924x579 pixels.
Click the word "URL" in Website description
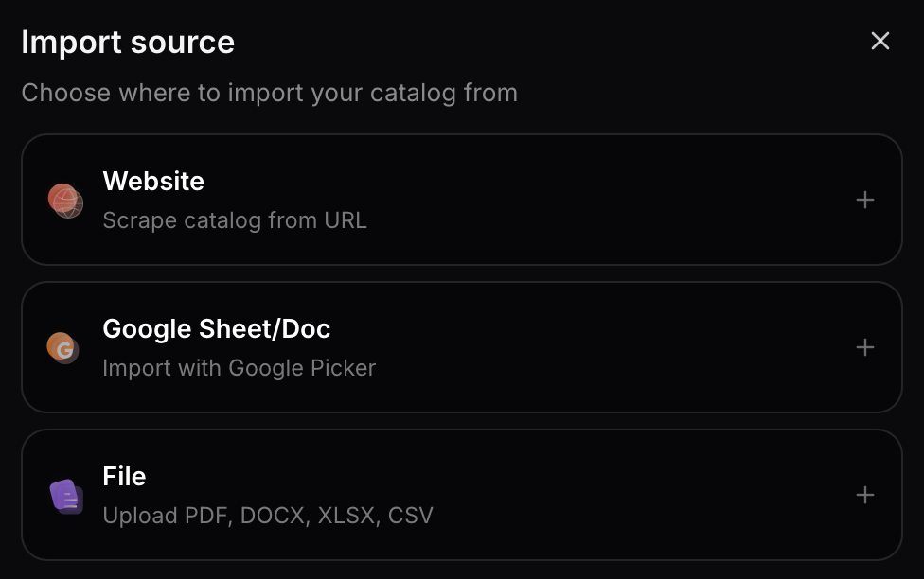(345, 220)
